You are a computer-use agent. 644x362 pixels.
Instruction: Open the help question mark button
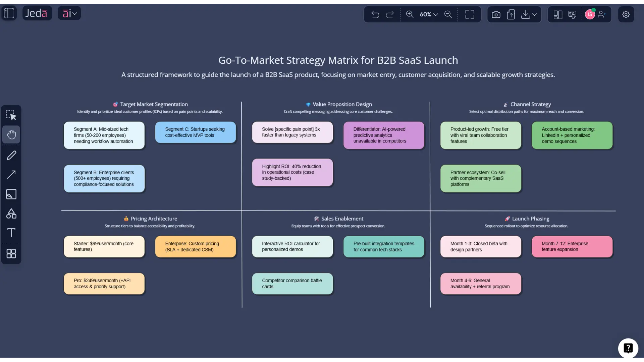pos(628,348)
